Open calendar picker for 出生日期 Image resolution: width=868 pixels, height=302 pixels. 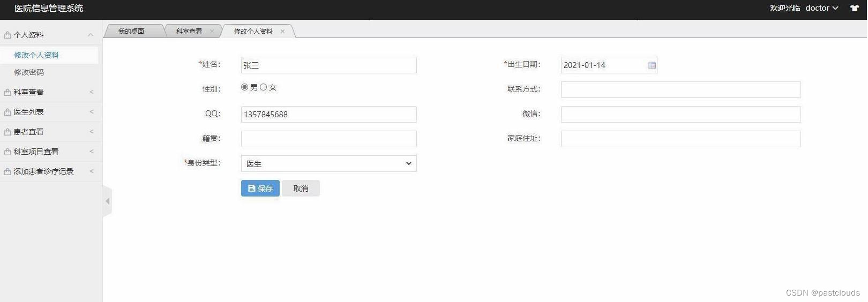[x=652, y=65]
